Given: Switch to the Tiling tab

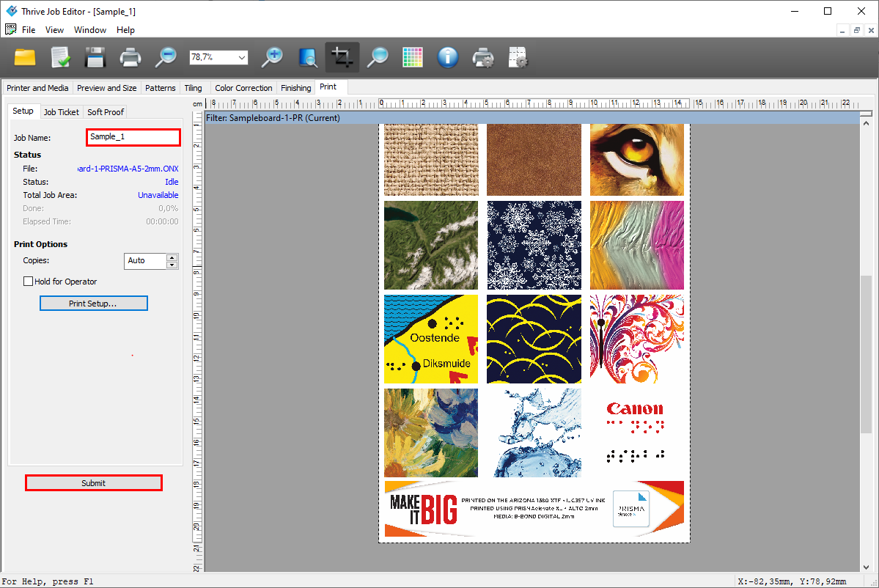Looking at the screenshot, I should click(x=194, y=88).
